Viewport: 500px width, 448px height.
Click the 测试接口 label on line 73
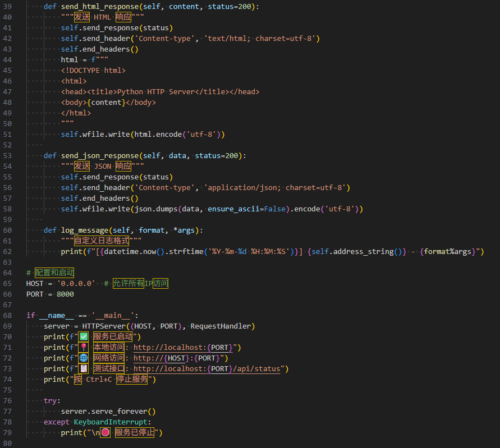coord(109,368)
